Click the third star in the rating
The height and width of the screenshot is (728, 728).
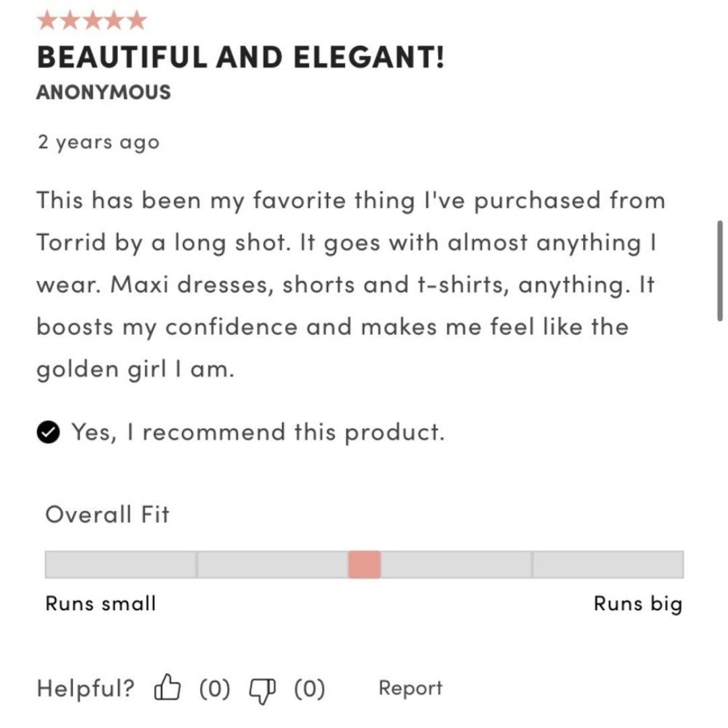[x=92, y=20]
